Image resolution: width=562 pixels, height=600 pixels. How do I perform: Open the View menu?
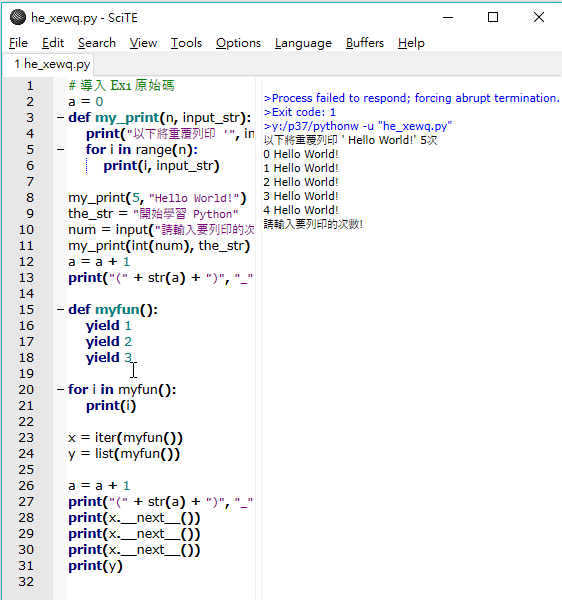tap(143, 43)
